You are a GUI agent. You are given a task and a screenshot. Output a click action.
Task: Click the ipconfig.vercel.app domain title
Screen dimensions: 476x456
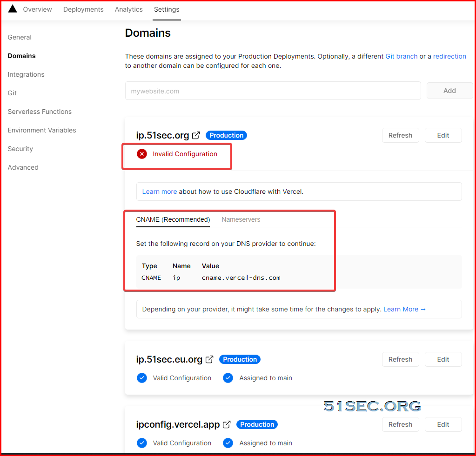178,424
